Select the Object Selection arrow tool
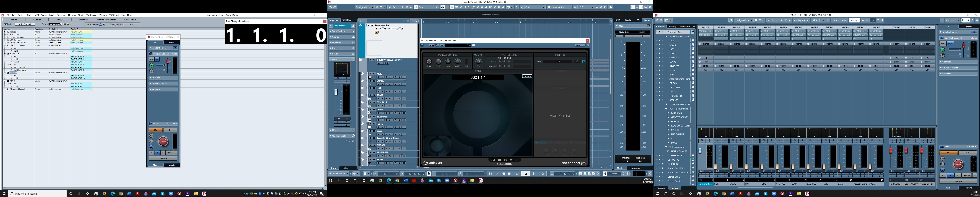Screen dimensions: 980x197 pyautogui.click(x=452, y=7)
